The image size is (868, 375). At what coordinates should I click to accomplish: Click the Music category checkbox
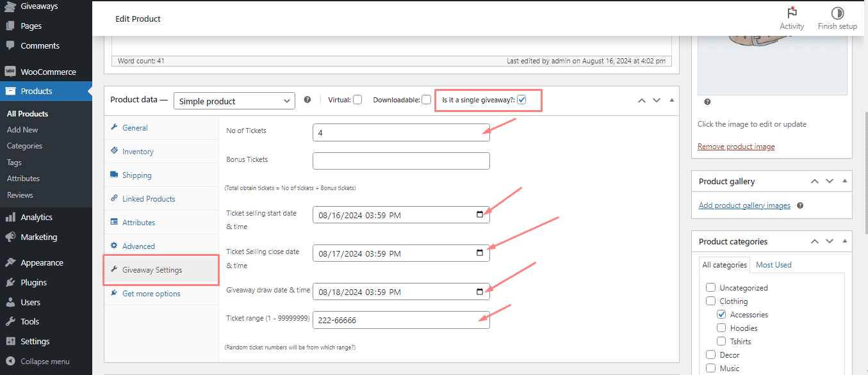point(710,369)
